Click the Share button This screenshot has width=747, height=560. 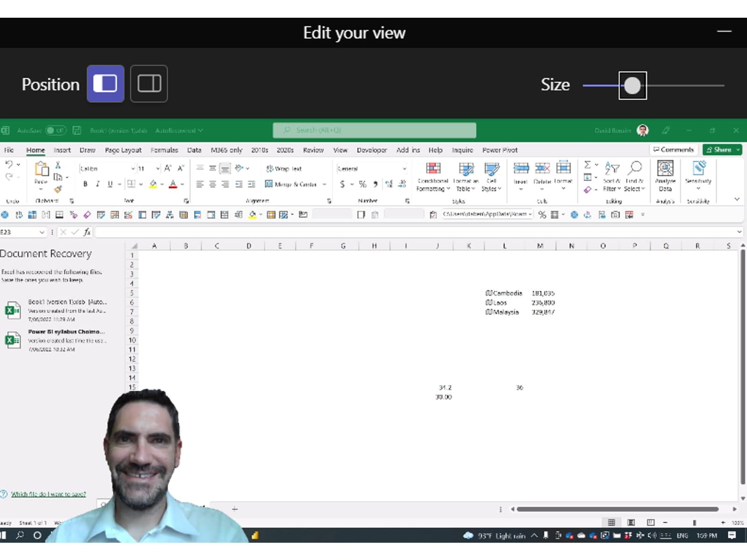(x=719, y=150)
